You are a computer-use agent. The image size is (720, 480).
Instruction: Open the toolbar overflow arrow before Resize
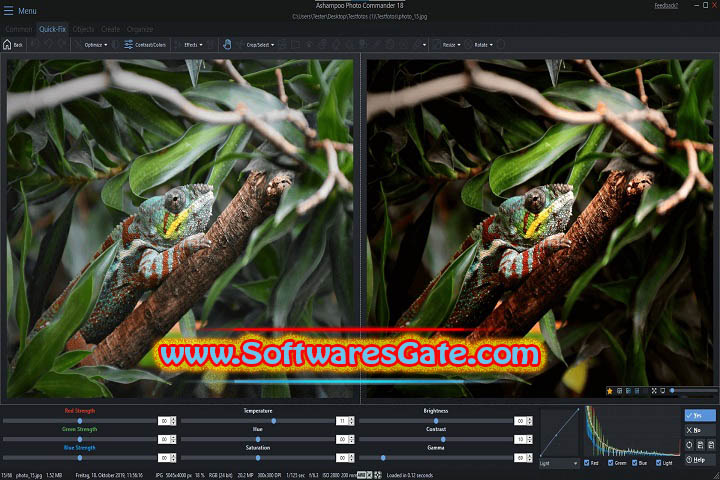click(424, 45)
